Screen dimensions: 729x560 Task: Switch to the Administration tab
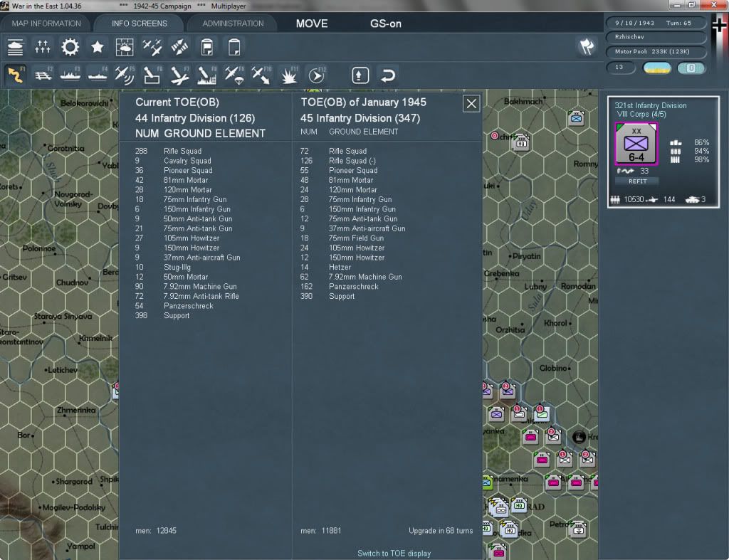point(233,23)
